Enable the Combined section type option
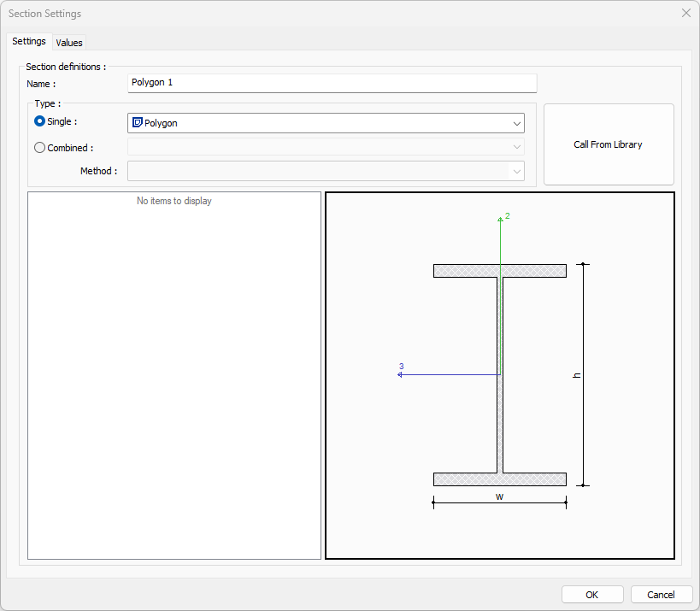 [x=39, y=147]
